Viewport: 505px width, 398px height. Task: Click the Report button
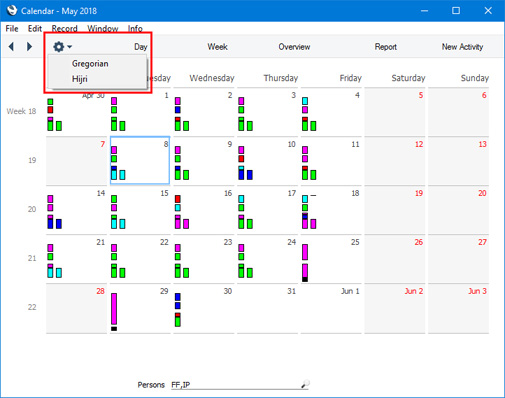(386, 47)
